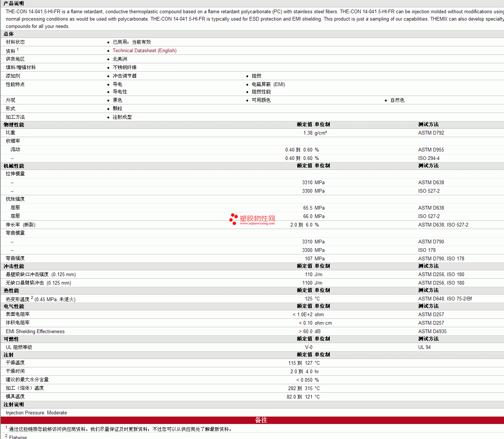Click the '已商用: 当前有效' material status text
Screen dimensions: 504x439
coord(132,42)
